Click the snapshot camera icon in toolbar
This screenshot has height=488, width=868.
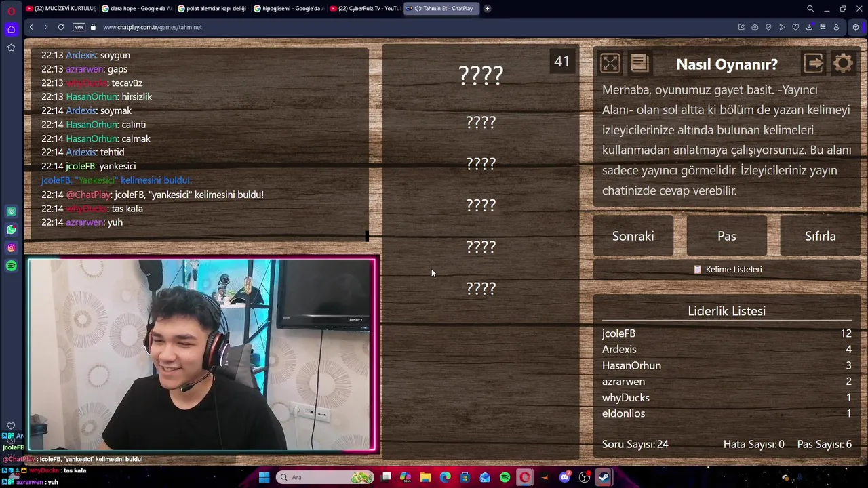[x=755, y=27]
